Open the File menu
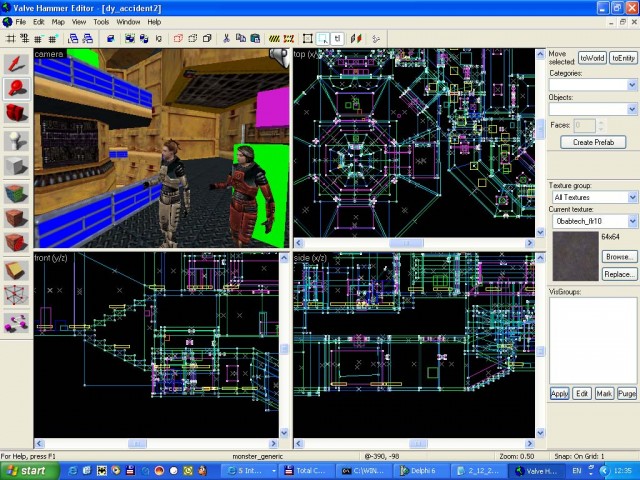Image resolution: width=640 pixels, height=480 pixels. (x=20, y=22)
